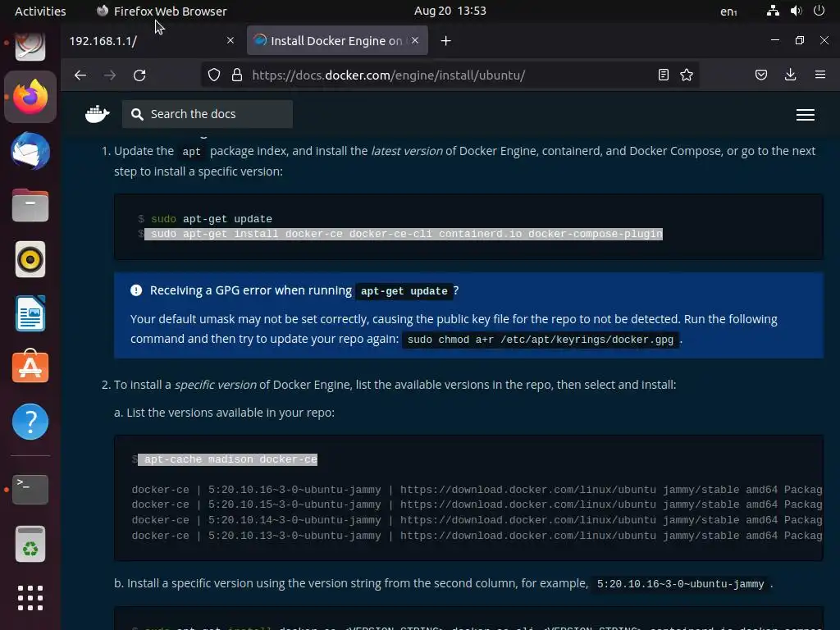This screenshot has height=630, width=840.
Task: Open the en keyboard layout indicator
Action: pyautogui.click(x=728, y=11)
